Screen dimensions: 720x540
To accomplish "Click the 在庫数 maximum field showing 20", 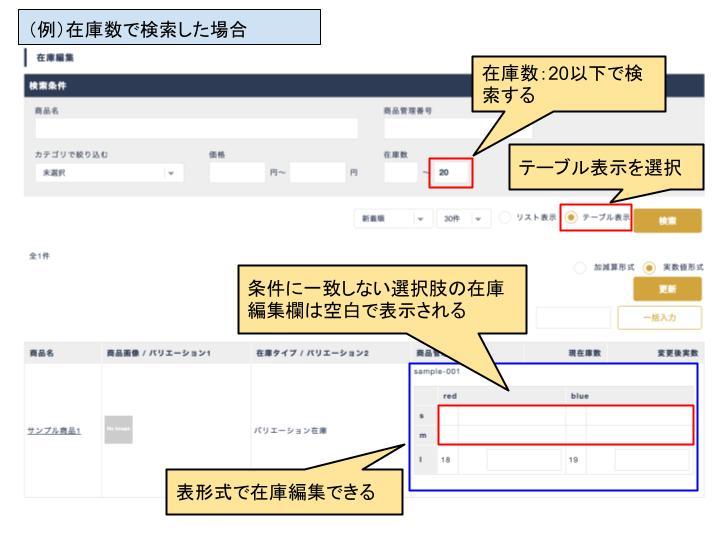I will pyautogui.click(x=448, y=174).
